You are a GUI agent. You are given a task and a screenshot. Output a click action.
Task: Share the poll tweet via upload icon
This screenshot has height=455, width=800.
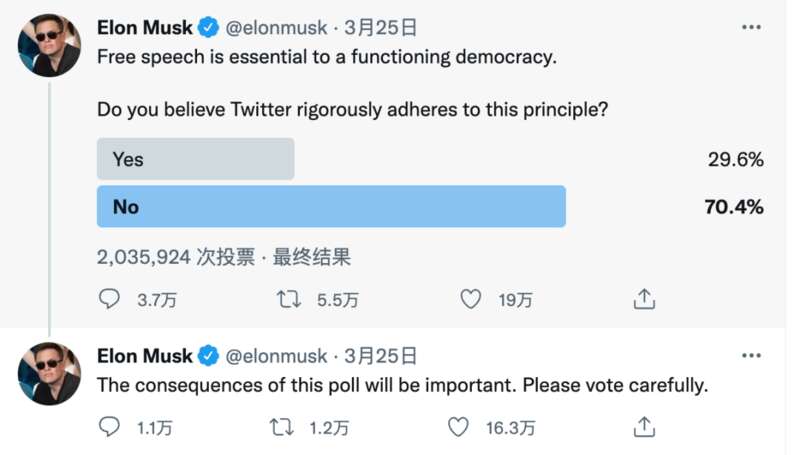click(644, 299)
